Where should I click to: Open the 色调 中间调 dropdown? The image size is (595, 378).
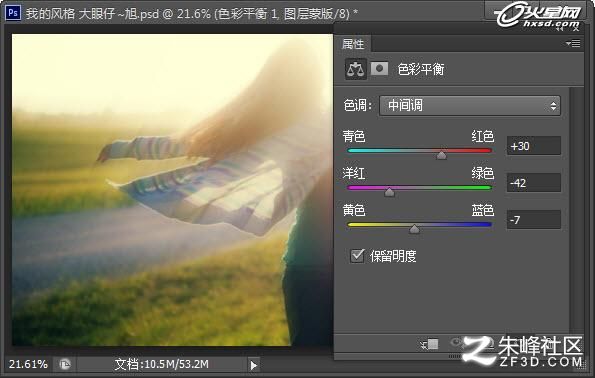coord(470,106)
